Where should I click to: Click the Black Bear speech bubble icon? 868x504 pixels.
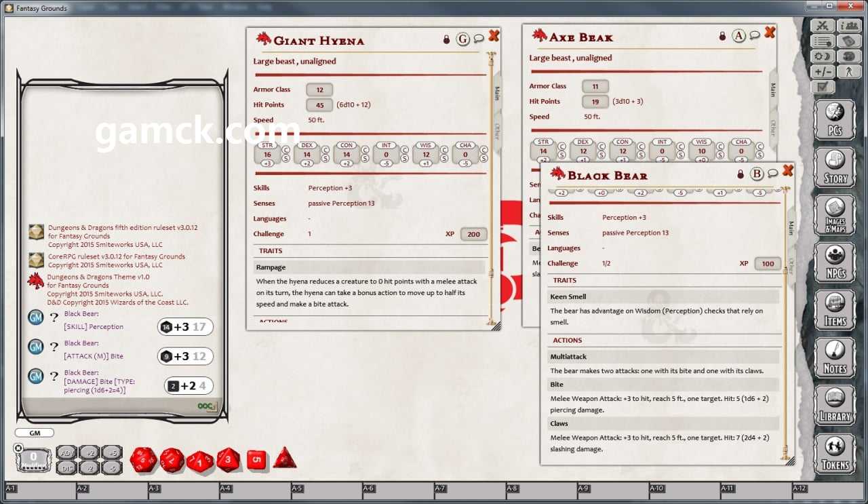773,174
